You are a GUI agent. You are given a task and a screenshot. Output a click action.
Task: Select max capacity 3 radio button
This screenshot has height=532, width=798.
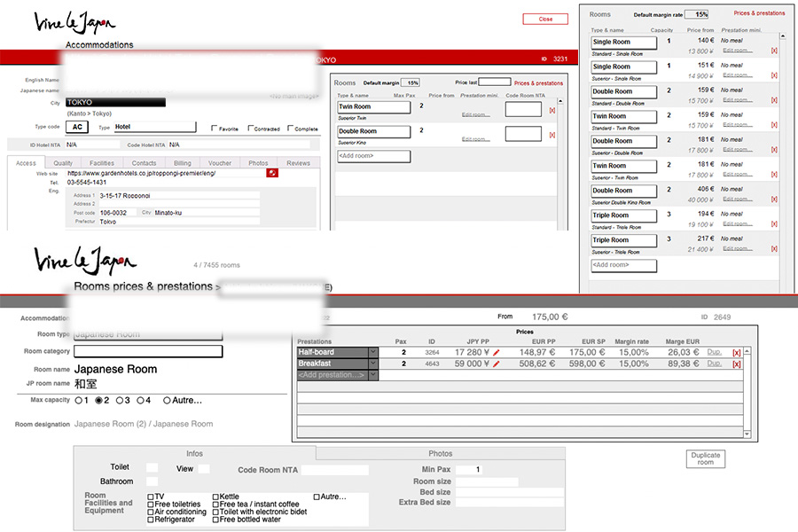119,401
